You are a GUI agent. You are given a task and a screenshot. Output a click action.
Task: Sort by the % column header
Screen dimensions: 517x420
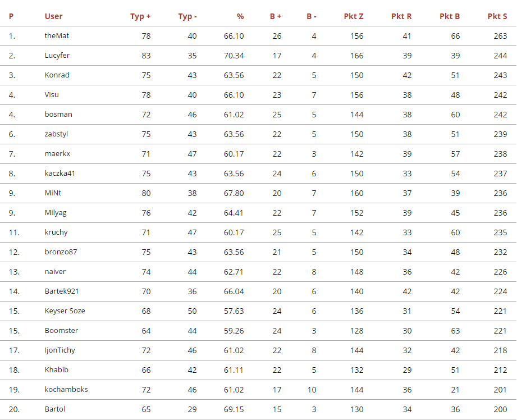(x=240, y=16)
